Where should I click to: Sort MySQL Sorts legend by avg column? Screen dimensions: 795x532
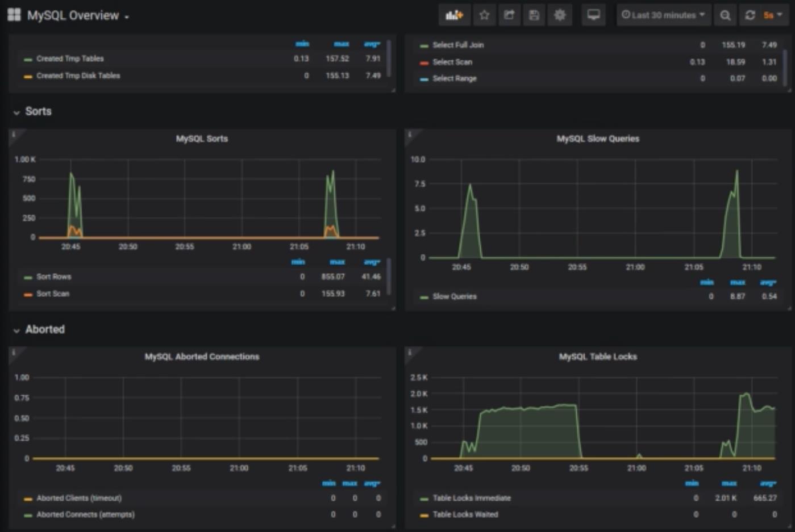click(372, 262)
